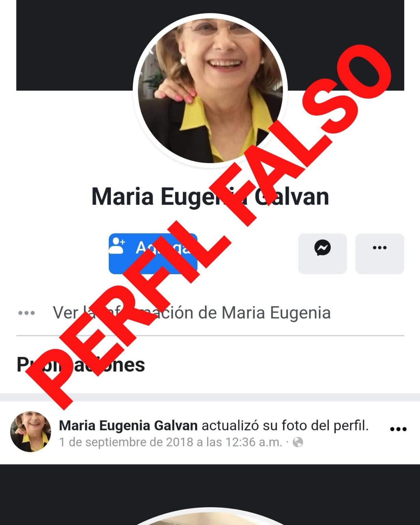
Task: Open profile's three-dot more options button
Action: pyautogui.click(x=380, y=253)
